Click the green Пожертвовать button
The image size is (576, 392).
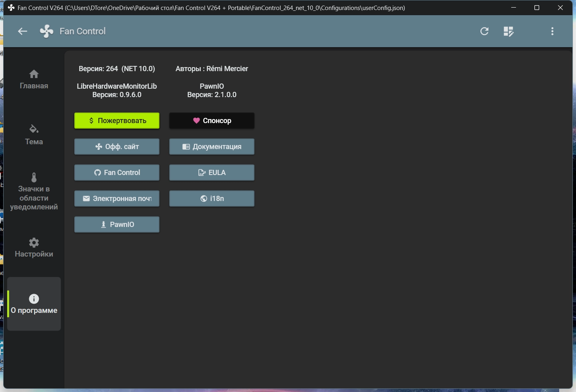click(117, 121)
